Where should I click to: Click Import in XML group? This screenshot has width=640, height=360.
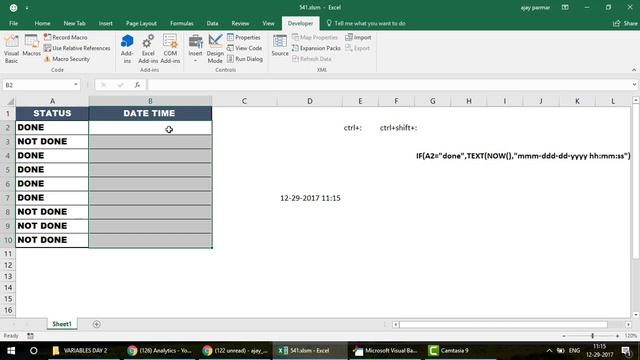click(358, 37)
